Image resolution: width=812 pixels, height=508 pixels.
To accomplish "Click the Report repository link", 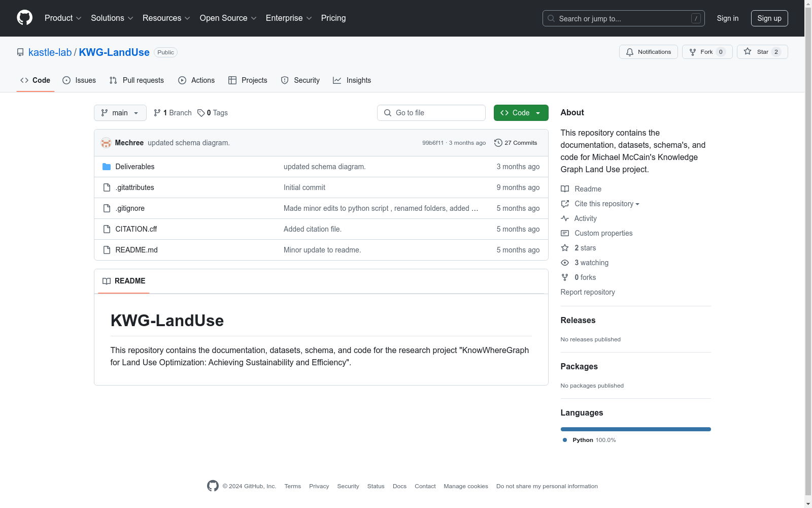I will click(x=588, y=292).
